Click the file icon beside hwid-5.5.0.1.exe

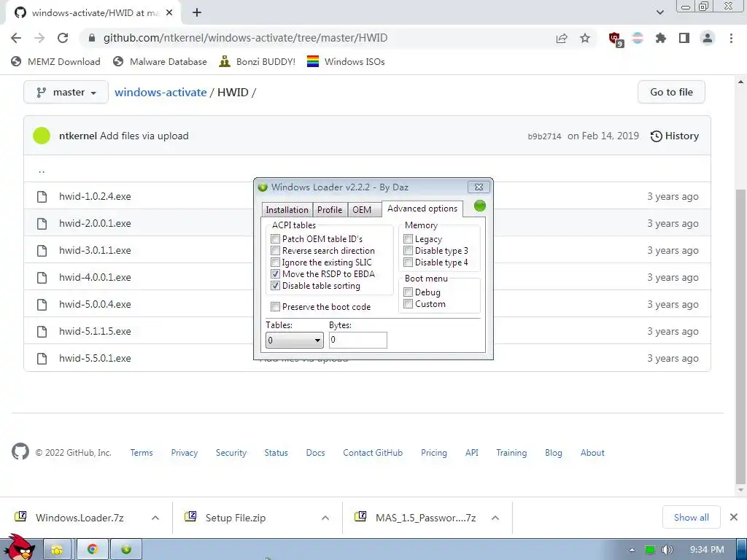42,359
